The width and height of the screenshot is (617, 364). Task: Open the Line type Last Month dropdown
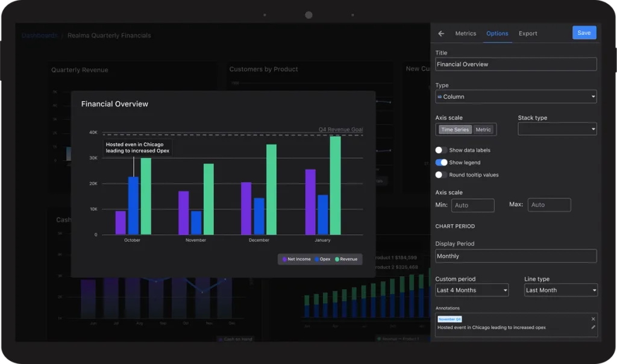[x=561, y=290]
